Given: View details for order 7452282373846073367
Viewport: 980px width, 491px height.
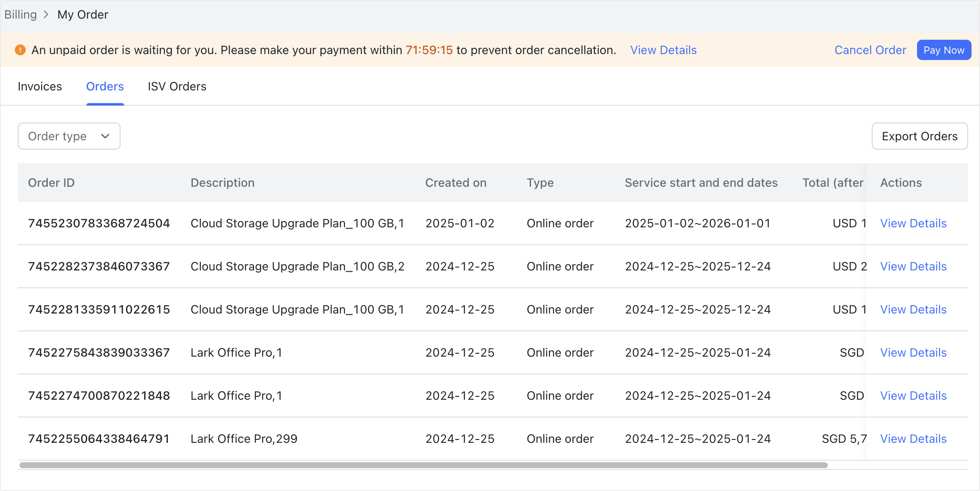Looking at the screenshot, I should coord(913,266).
